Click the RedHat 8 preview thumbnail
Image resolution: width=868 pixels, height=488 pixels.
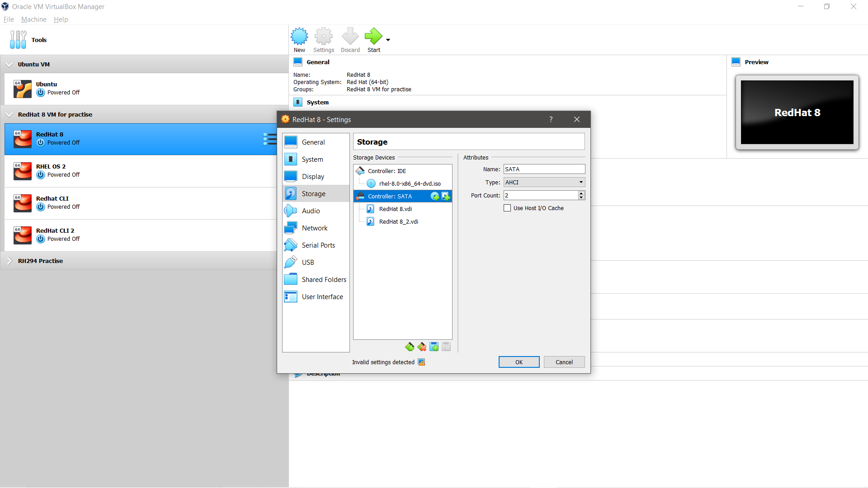pos(797,113)
